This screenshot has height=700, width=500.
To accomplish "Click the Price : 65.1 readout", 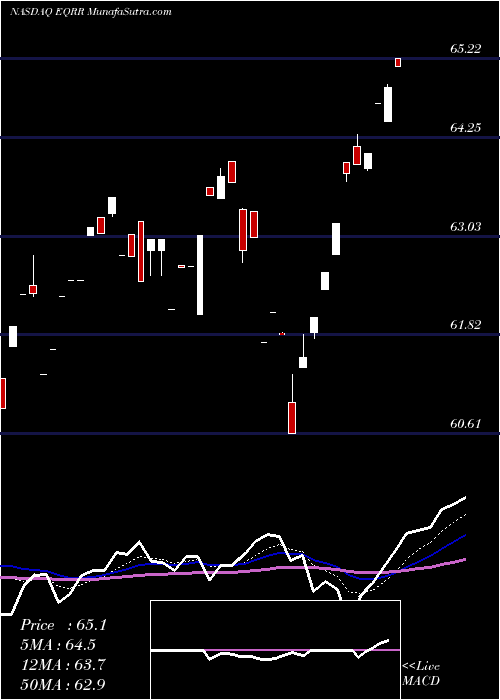I will click(63, 625).
